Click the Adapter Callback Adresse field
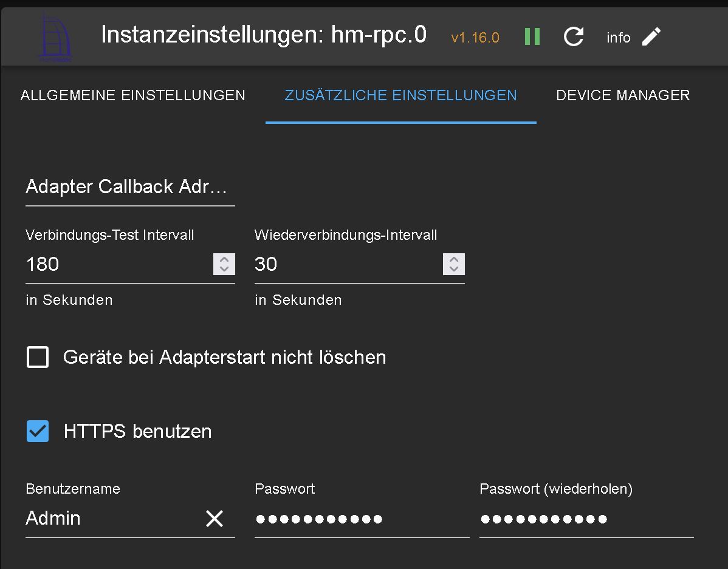The width and height of the screenshot is (728, 569). tap(129, 187)
